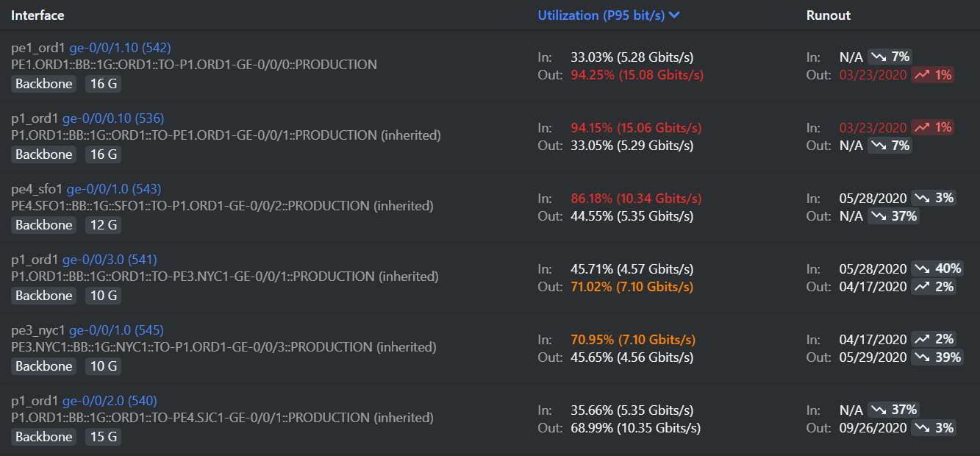Open interface link ge-0/0/1.0 (543)
This screenshot has width=980, height=456.
click(x=114, y=189)
